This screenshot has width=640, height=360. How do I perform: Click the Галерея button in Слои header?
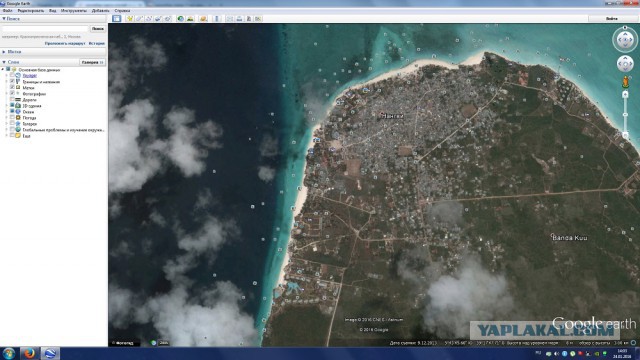[x=92, y=62]
